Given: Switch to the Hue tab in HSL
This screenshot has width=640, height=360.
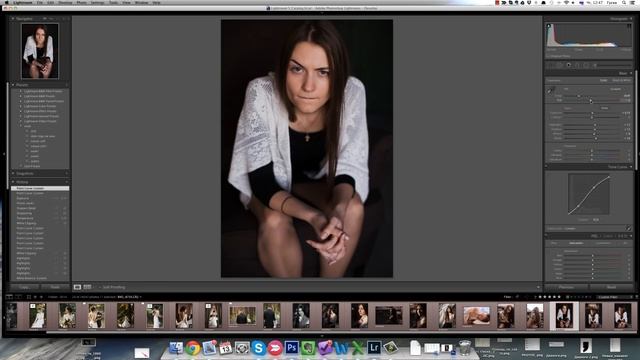Looking at the screenshot, I should coord(554,243).
